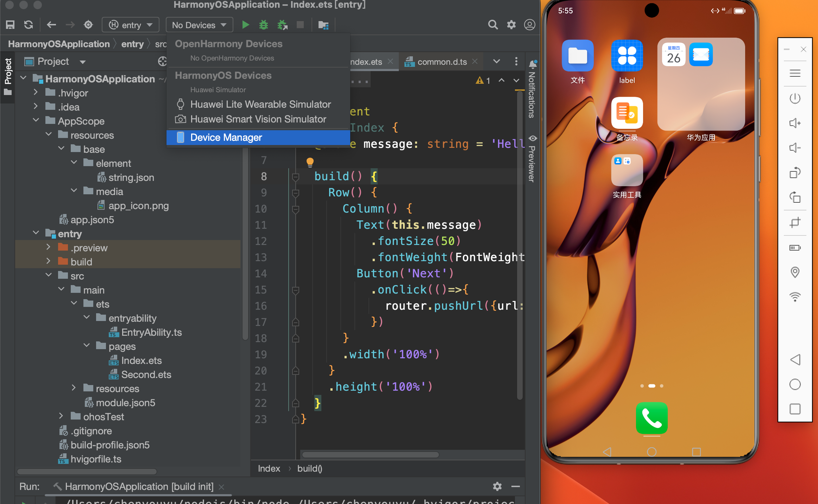Viewport: 818px width, 504px height.
Task: Click the editor horizontal scrollbar
Action: (x=370, y=454)
